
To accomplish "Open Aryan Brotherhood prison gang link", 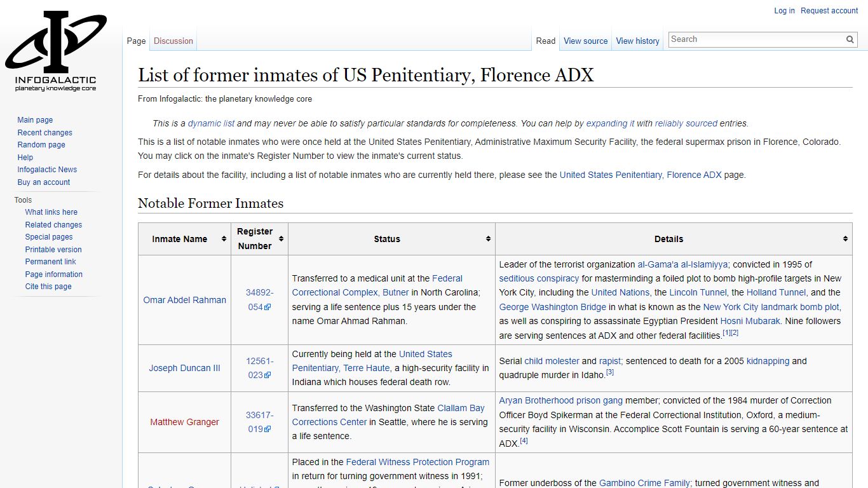I will pos(560,400).
